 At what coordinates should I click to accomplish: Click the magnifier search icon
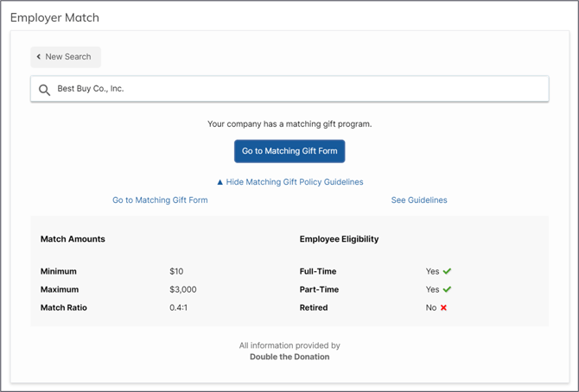[x=44, y=90]
